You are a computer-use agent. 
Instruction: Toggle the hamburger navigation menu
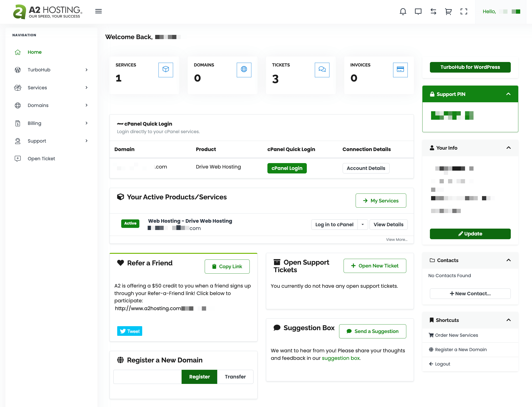[98, 11]
